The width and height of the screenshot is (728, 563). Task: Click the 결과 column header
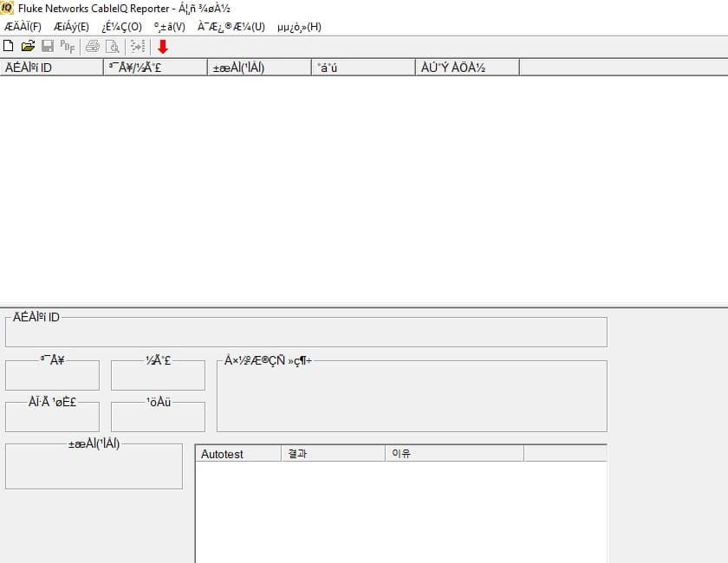pyautogui.click(x=334, y=454)
